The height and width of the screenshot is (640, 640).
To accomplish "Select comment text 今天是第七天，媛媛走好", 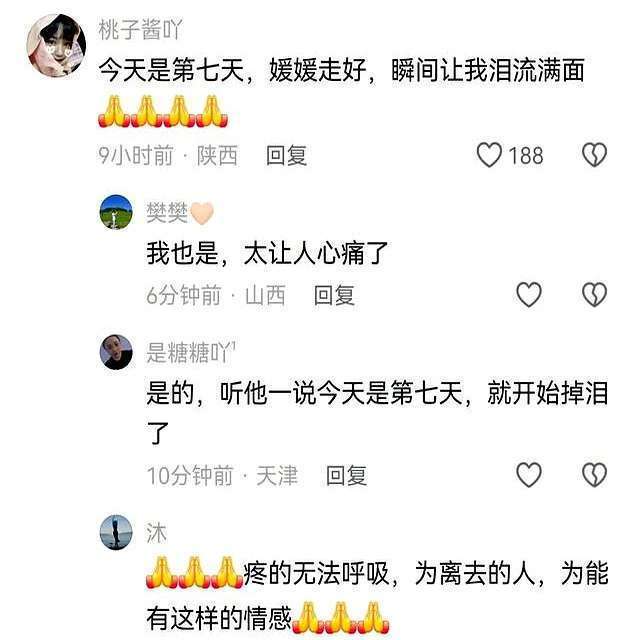I will point(232,70).
